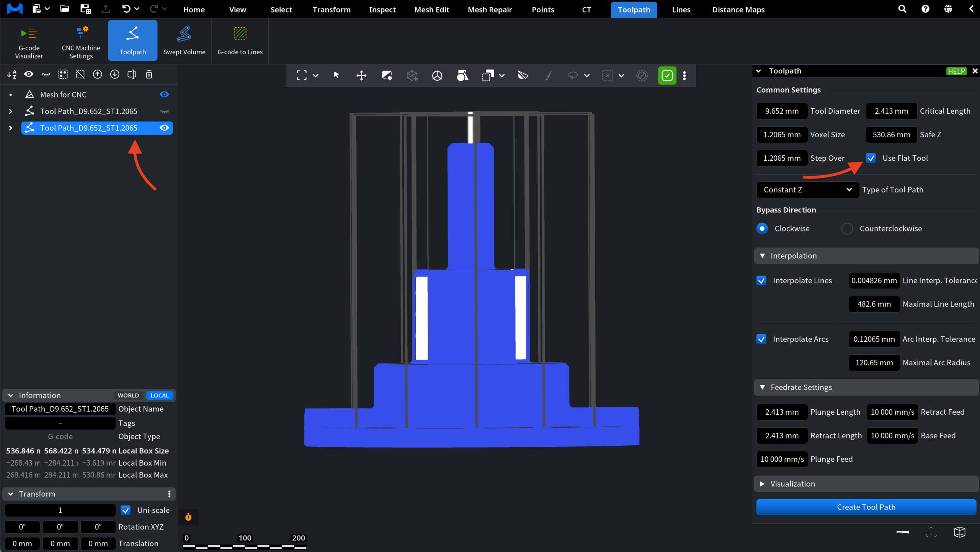Open the G-code to Lines tool
This screenshot has height=552, width=980.
pos(240,41)
